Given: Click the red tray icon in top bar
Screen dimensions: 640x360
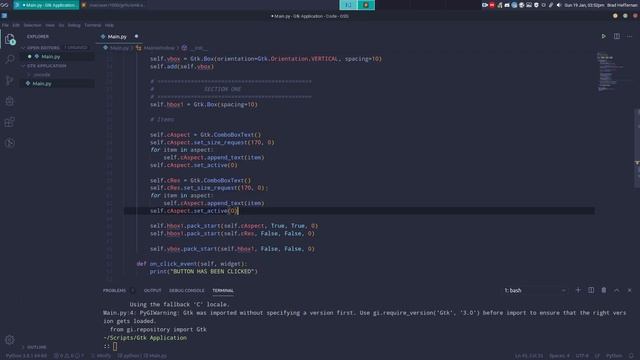Looking at the screenshot, I should 492,5.
